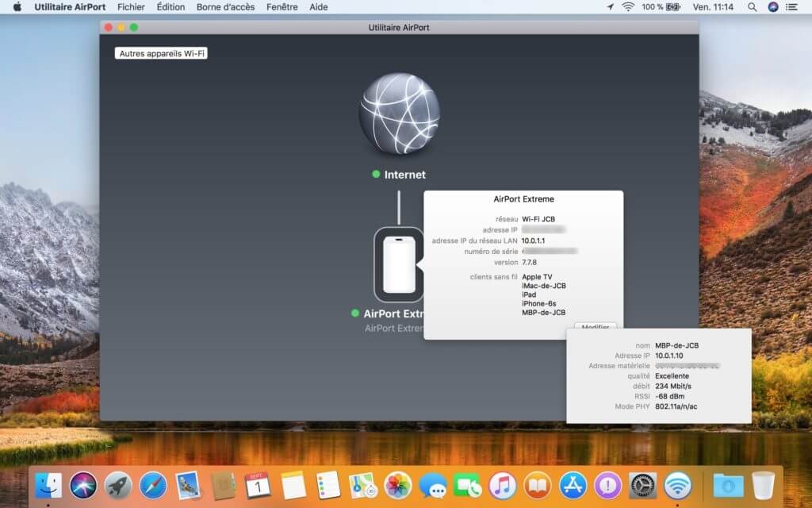Click the quality value Excellente
812x508 pixels.
click(672, 375)
